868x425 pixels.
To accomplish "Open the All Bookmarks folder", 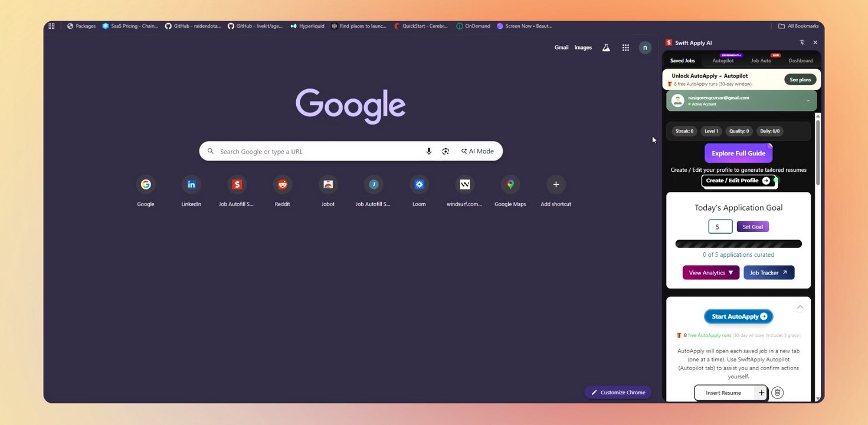I will (x=798, y=26).
